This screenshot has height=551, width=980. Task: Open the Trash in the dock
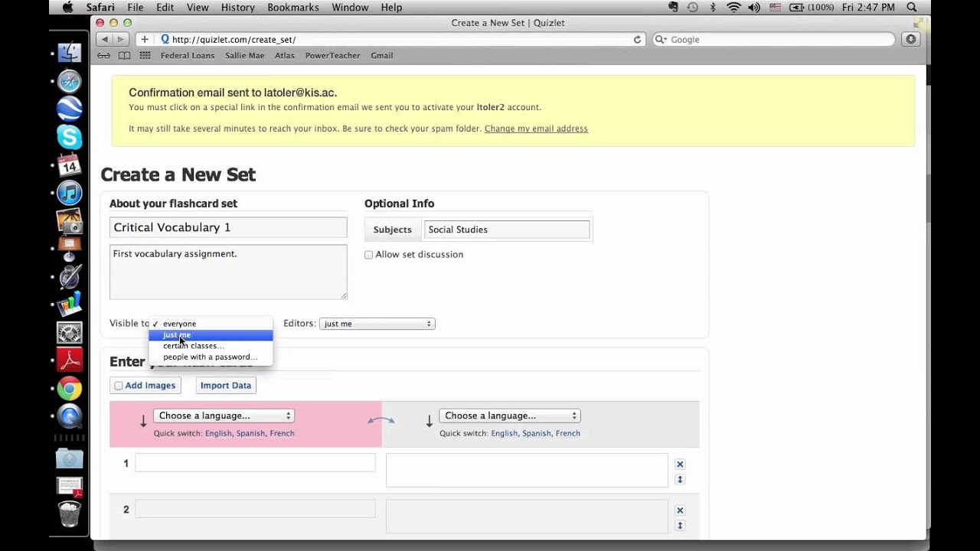click(x=69, y=514)
